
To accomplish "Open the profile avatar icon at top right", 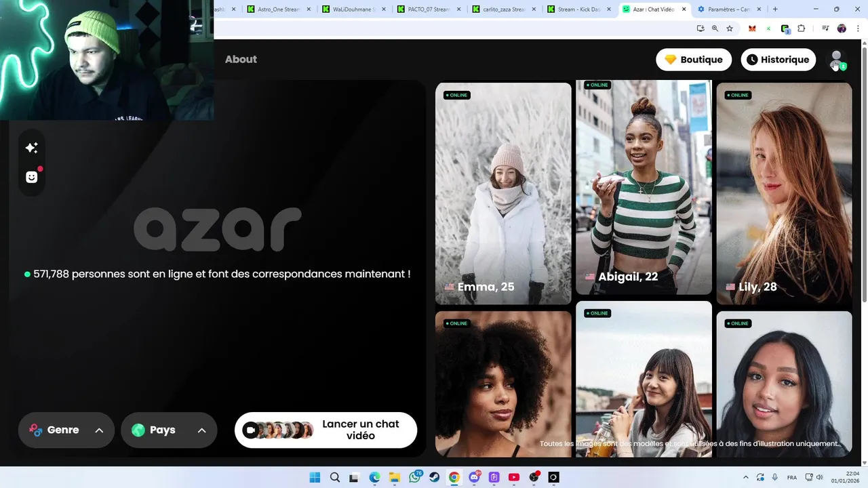I will [837, 60].
